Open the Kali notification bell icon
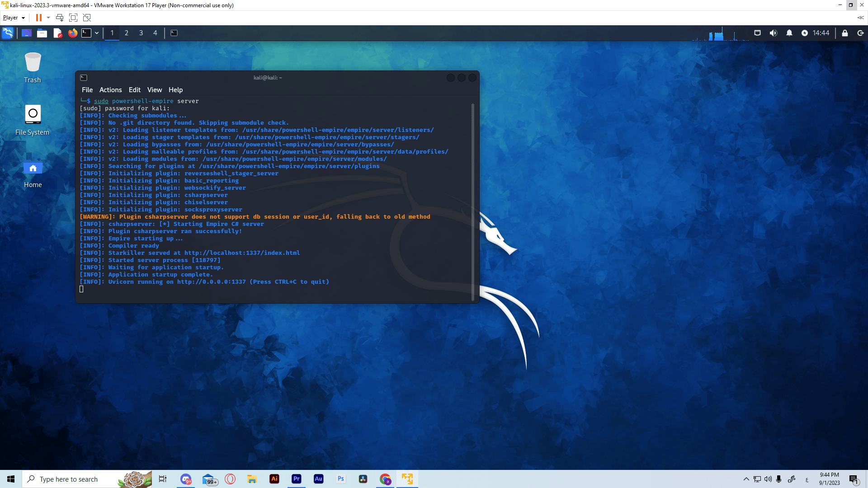868x488 pixels. (x=789, y=33)
